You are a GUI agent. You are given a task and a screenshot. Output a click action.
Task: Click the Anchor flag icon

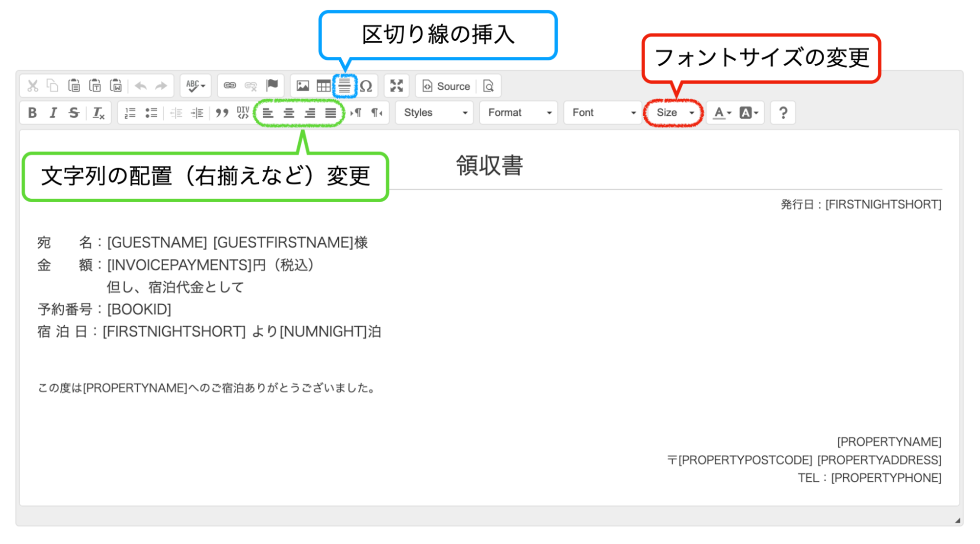(272, 85)
